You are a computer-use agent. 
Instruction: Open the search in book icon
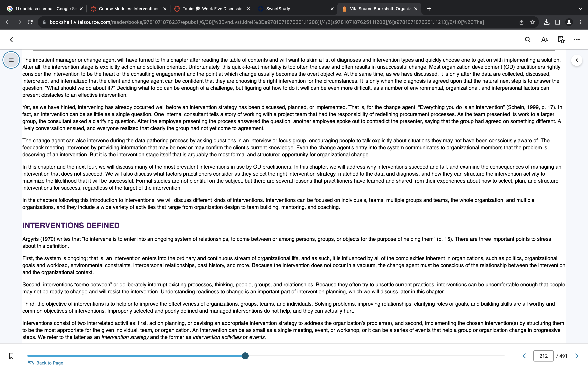pyautogui.click(x=527, y=40)
